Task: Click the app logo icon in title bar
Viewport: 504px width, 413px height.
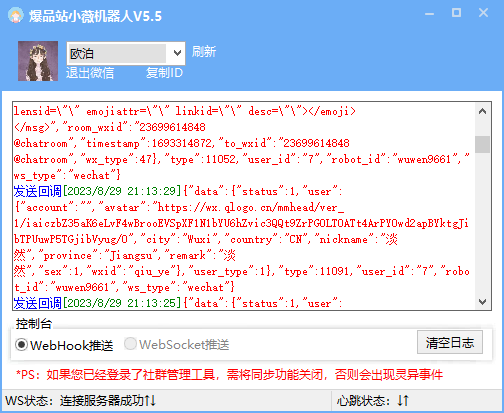Action: pyautogui.click(x=16, y=15)
